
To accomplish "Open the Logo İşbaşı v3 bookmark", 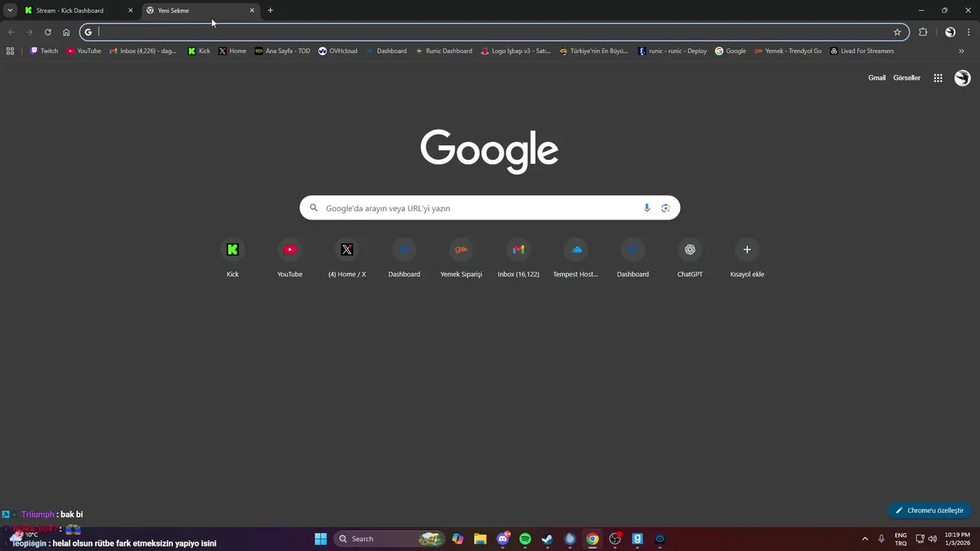I will click(x=516, y=51).
